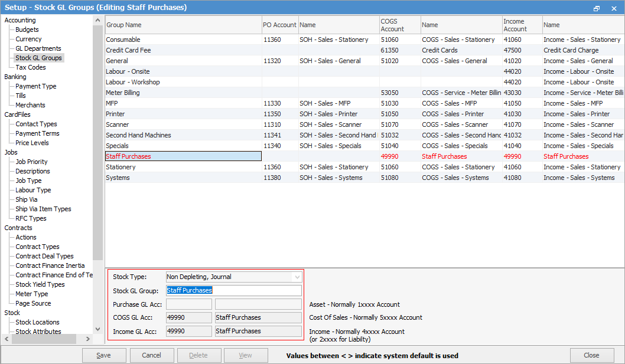Click the restore window icon in title bar
The image size is (625, 364).
click(x=597, y=8)
